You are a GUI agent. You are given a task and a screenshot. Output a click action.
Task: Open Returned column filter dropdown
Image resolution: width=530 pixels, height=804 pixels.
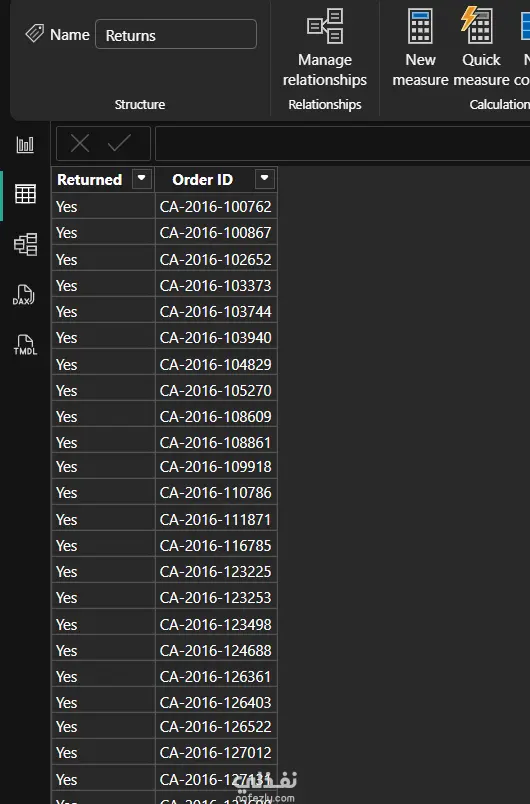(x=142, y=179)
